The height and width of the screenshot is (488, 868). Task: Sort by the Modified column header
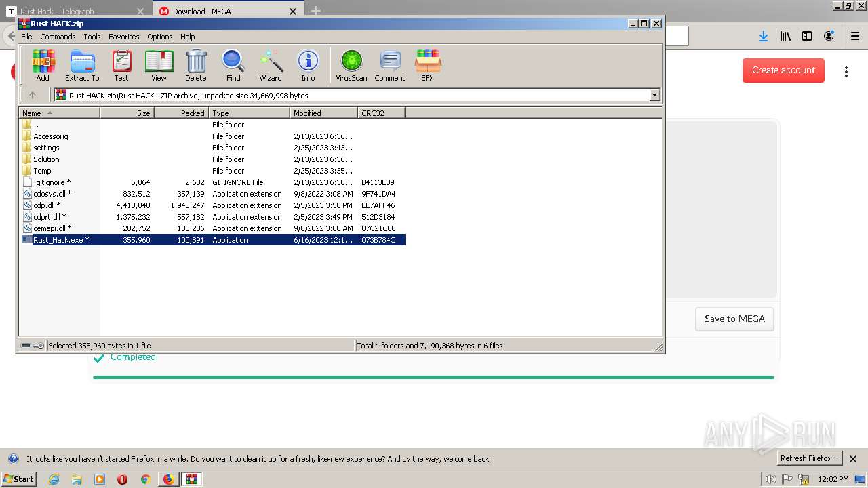tap(324, 113)
